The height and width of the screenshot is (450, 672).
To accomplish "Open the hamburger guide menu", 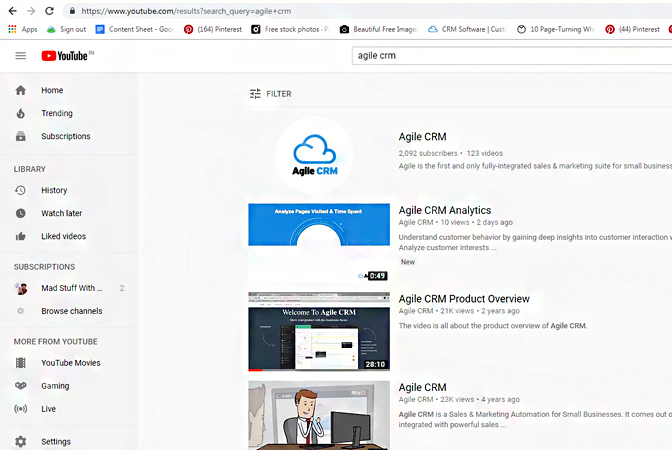I will (x=21, y=55).
